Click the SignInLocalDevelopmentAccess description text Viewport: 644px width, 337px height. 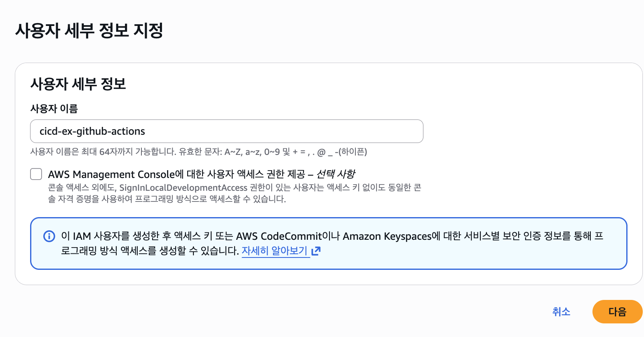(x=235, y=193)
